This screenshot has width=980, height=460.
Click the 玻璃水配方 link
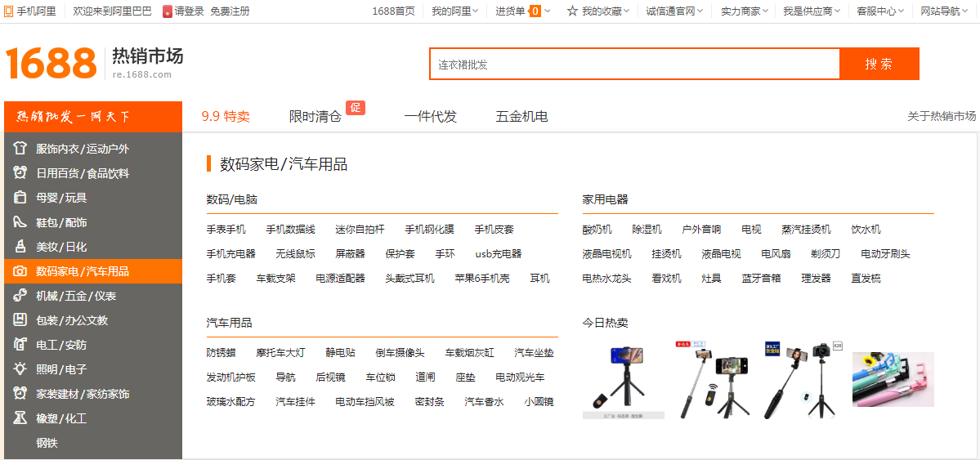coord(231,402)
